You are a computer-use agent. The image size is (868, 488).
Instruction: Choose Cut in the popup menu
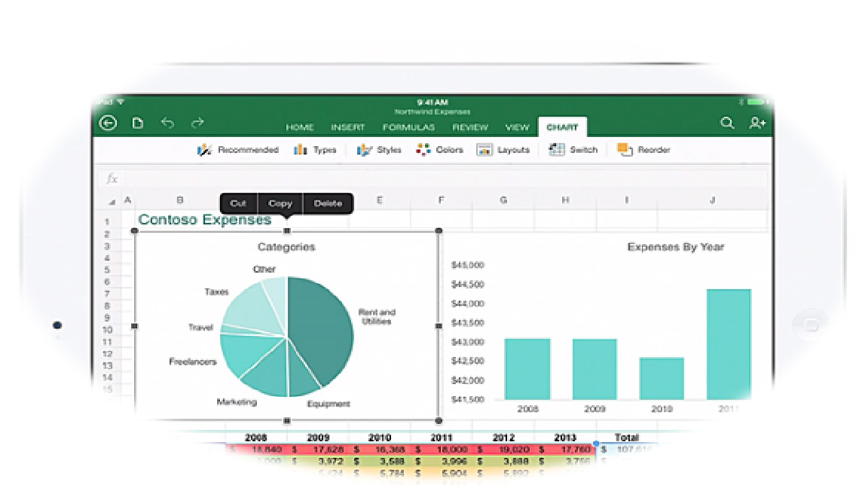pyautogui.click(x=238, y=203)
